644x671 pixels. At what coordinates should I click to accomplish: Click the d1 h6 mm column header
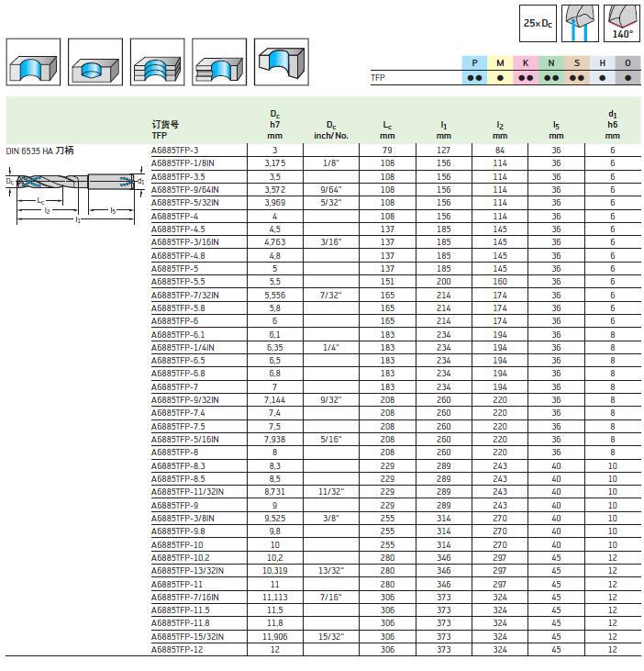point(613,125)
